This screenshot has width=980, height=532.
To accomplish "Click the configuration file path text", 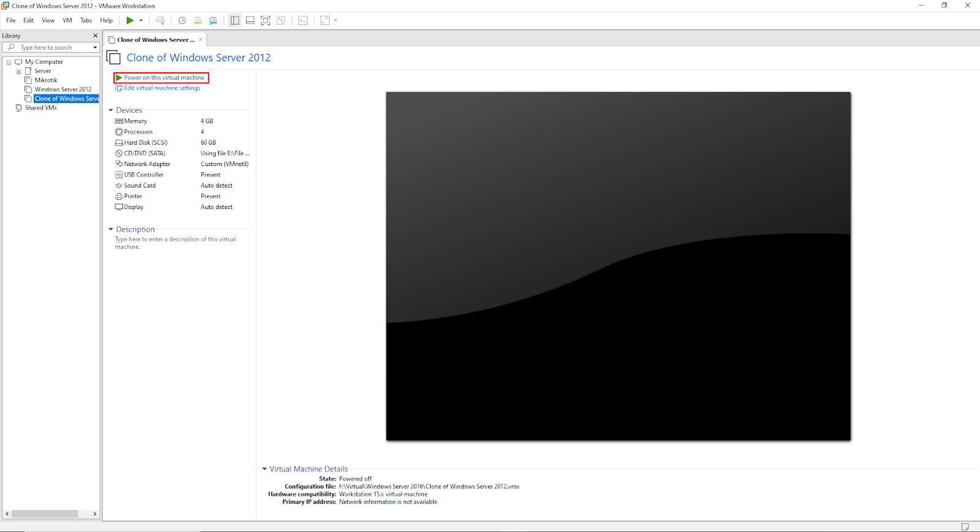I will tap(429, 487).
